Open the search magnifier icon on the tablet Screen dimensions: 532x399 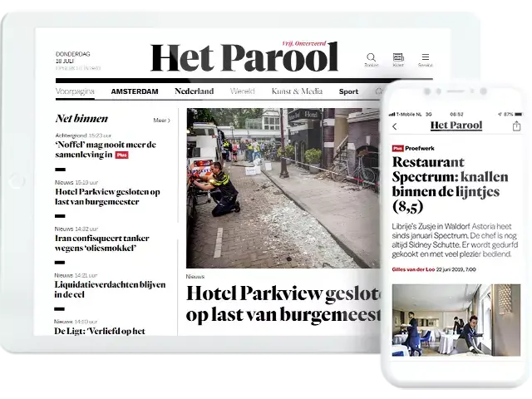[x=372, y=57]
